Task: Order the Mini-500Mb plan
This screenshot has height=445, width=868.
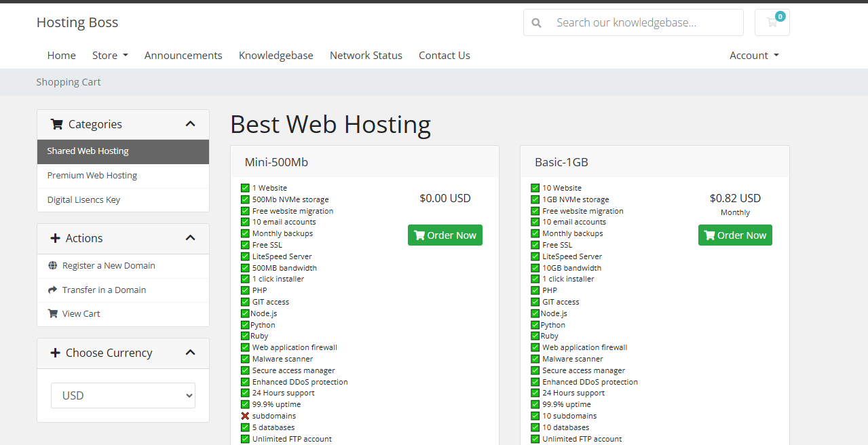Action: click(445, 235)
